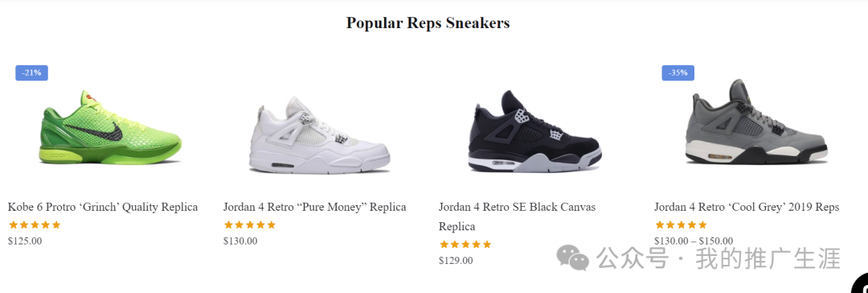868x293 pixels.
Task: Click the Popular Reps Sneakers heading
Action: point(428,23)
